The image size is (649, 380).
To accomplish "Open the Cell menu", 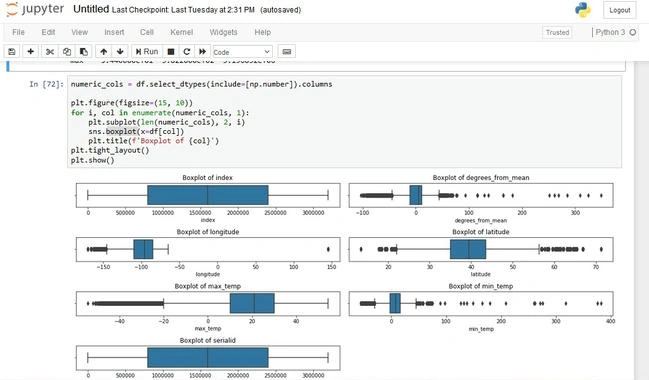I will click(x=147, y=32).
